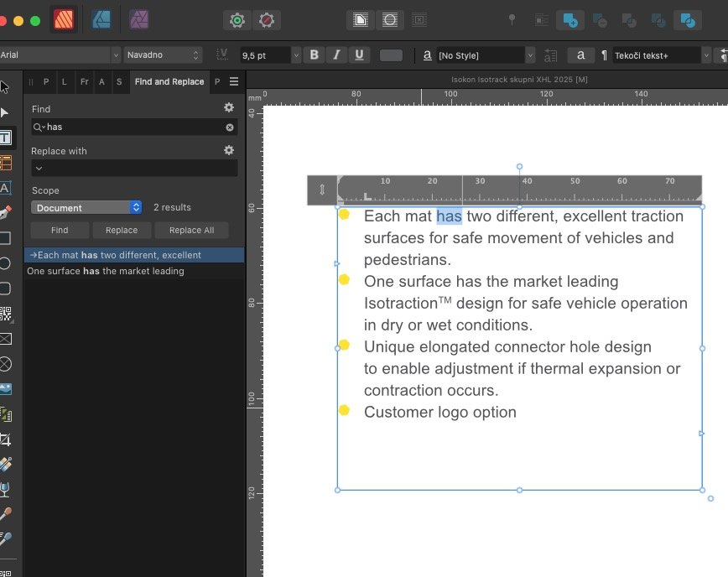Image resolution: width=728 pixels, height=577 pixels.
Task: Switch to the Designer persona icon
Action: point(101,20)
